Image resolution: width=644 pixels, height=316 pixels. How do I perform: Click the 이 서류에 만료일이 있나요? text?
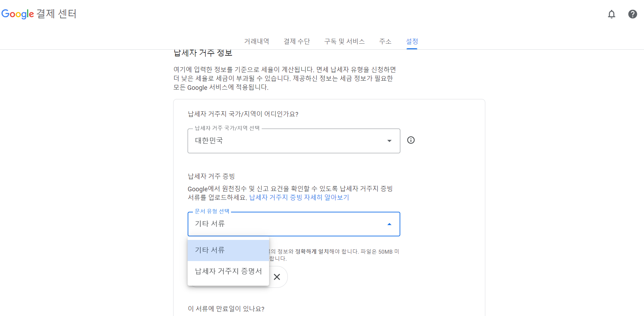click(x=226, y=309)
